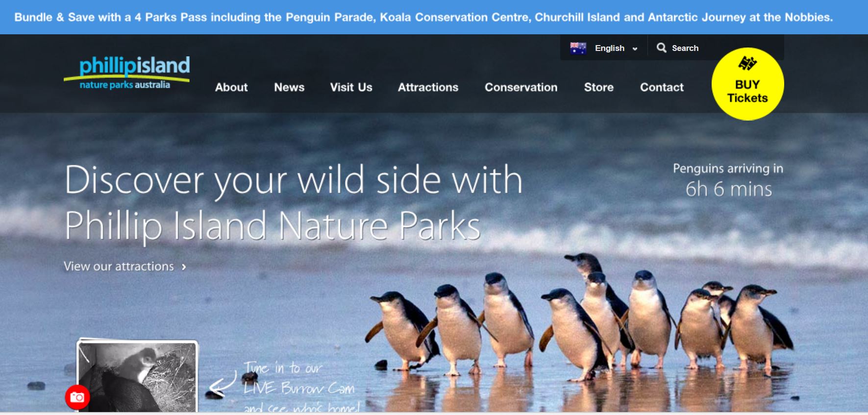Follow the View our attractions link
Image resolution: width=868 pixels, height=415 pixels.
(x=119, y=267)
